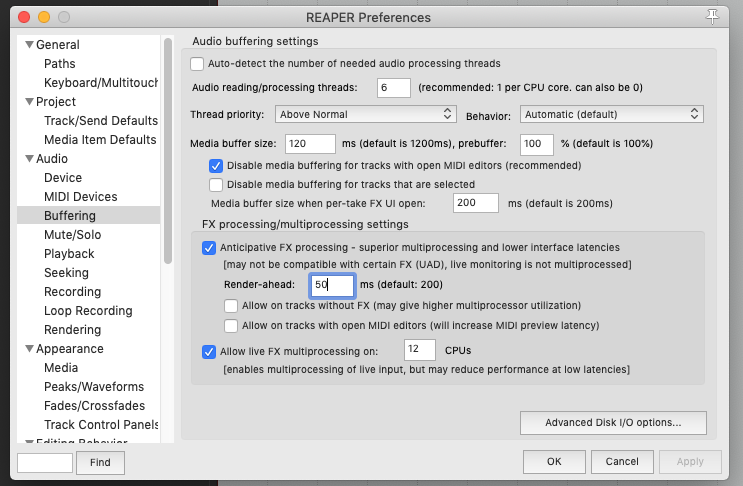Select Media under Appearance
The height and width of the screenshot is (486, 743).
point(61,368)
